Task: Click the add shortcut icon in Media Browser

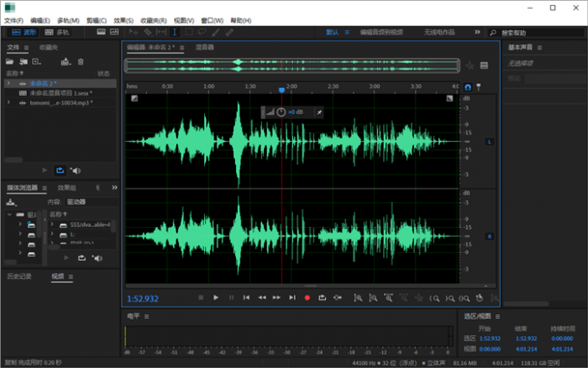Action: (x=11, y=202)
